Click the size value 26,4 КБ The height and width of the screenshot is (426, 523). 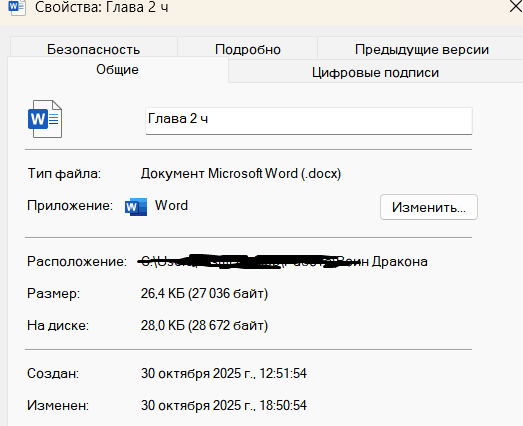click(x=204, y=294)
